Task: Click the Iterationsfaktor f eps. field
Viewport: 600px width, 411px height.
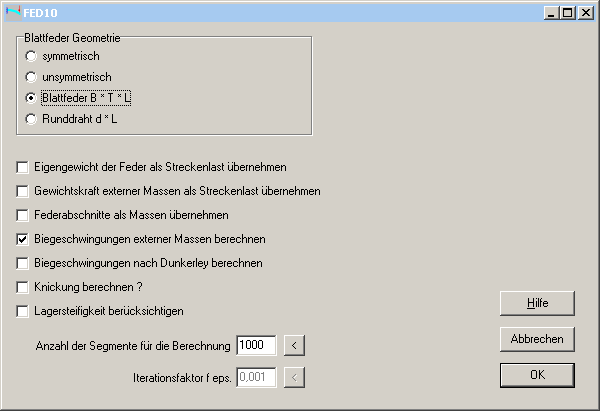Action: [x=256, y=377]
